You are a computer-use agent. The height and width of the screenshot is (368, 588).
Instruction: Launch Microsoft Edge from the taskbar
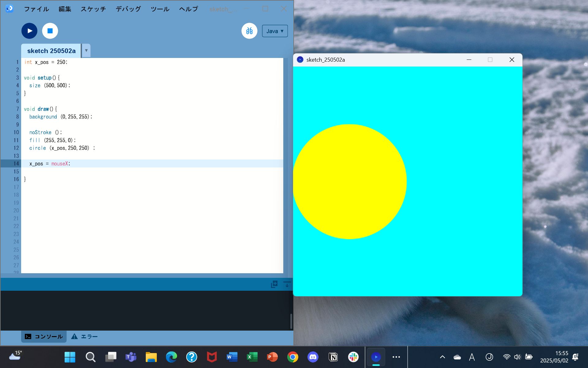(171, 357)
